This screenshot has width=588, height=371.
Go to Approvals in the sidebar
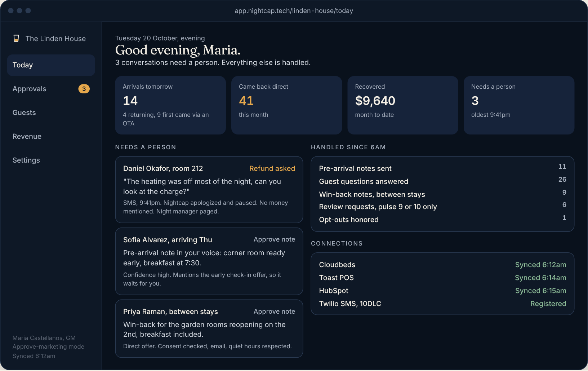point(51,89)
